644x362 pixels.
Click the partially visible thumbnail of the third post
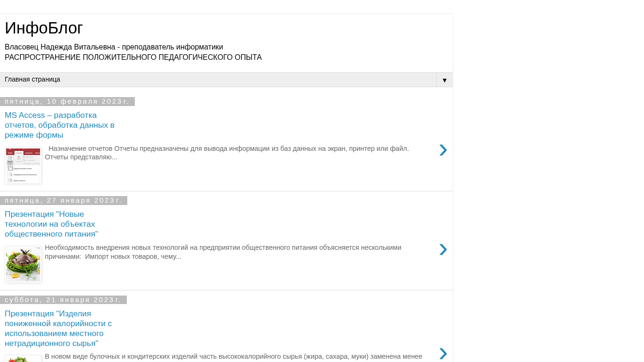click(x=23, y=359)
